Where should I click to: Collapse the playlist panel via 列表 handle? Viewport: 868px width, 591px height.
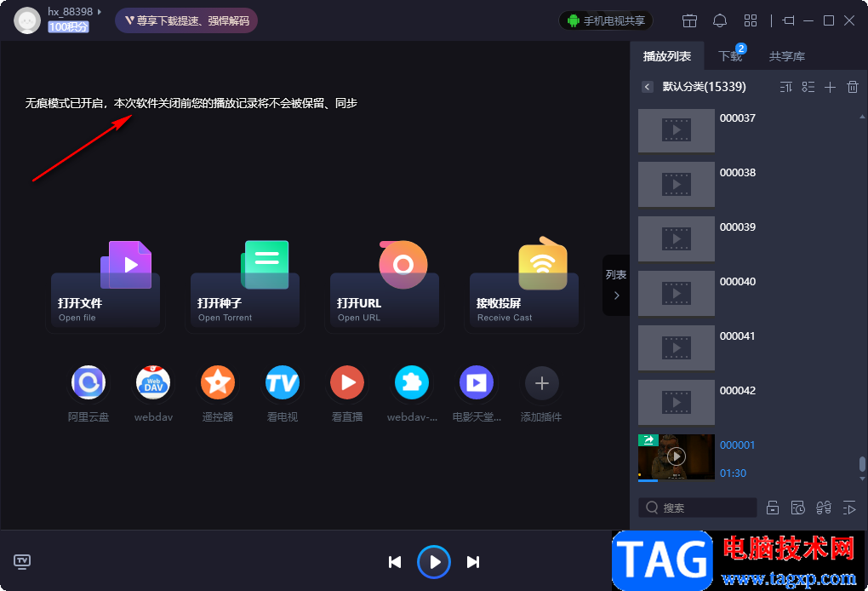click(x=616, y=285)
